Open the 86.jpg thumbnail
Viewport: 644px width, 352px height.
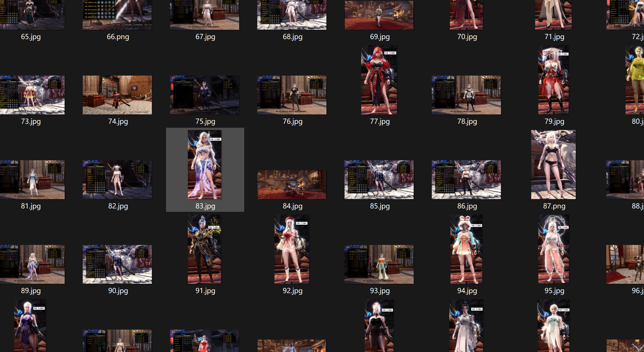pyautogui.click(x=466, y=180)
